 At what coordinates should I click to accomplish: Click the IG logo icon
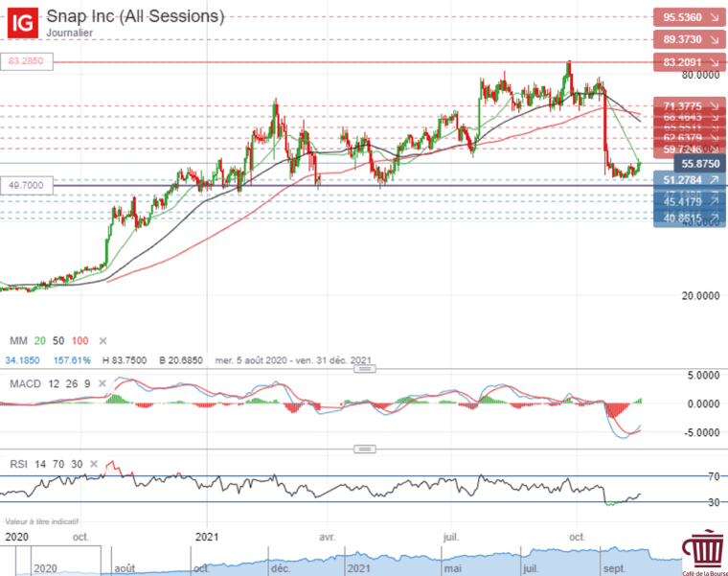22,23
